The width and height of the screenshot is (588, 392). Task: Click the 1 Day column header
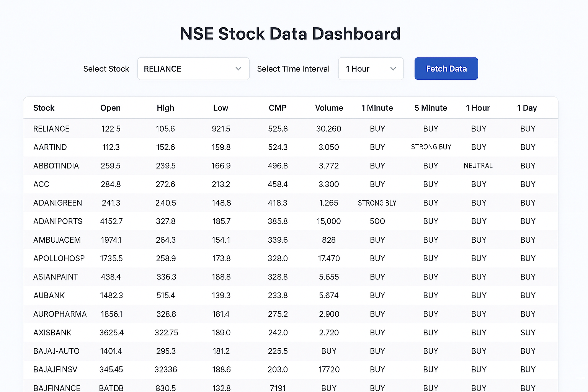pyautogui.click(x=527, y=108)
